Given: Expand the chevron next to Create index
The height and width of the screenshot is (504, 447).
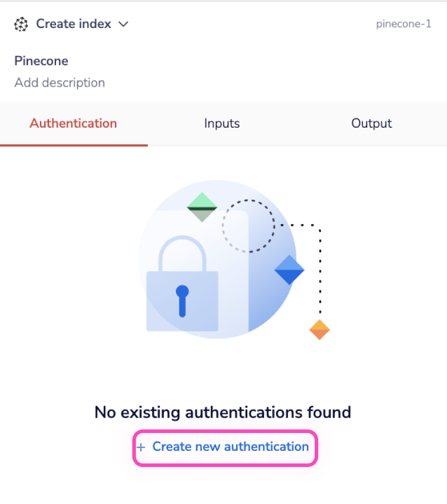Looking at the screenshot, I should (123, 24).
